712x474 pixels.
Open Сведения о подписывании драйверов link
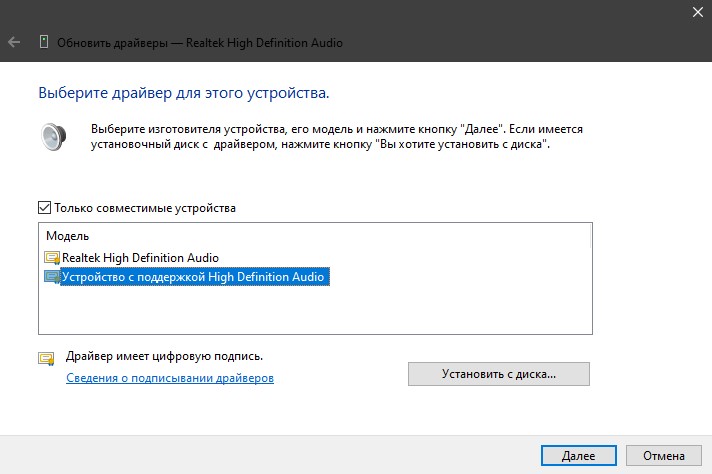click(x=170, y=378)
